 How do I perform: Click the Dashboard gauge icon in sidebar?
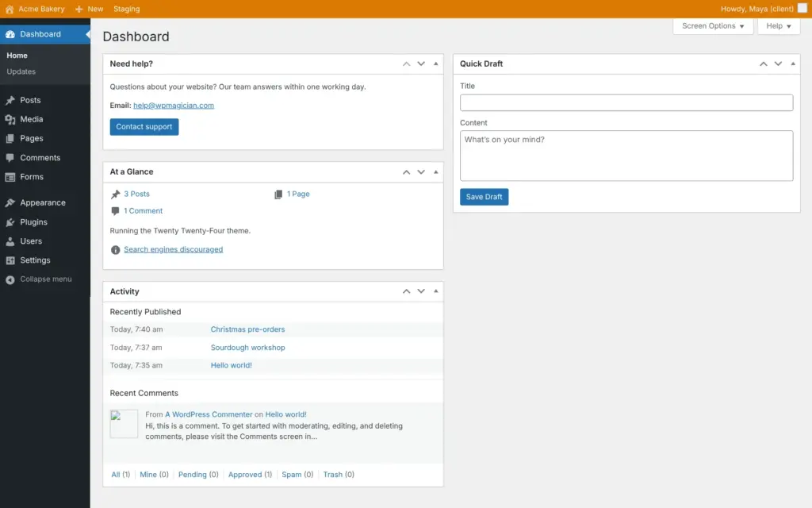tap(10, 34)
